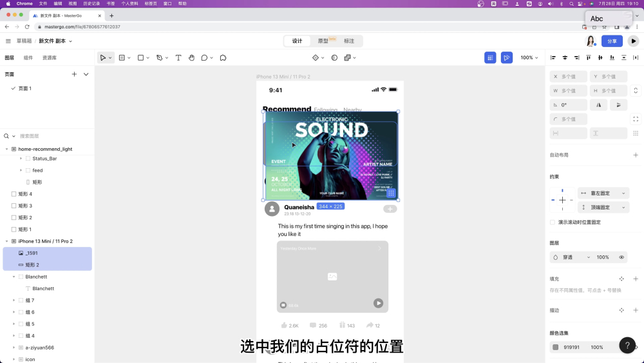Toggle the 矩形 1 layer checkbox
Screen dimensions: 644x363
pyautogui.click(x=14, y=230)
